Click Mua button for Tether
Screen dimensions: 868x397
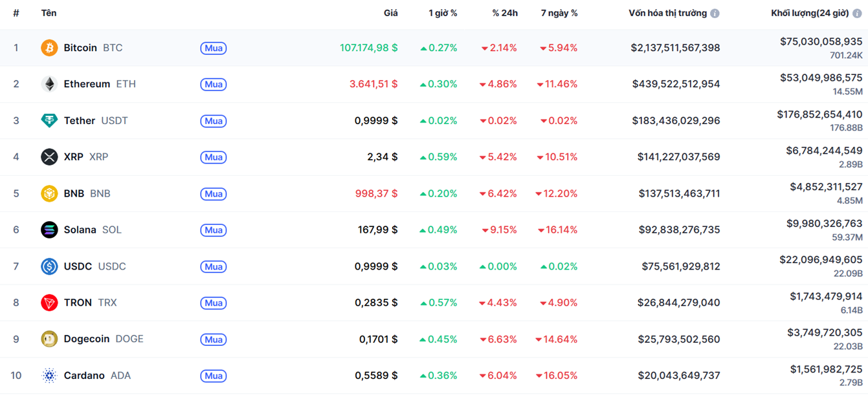coord(213,121)
